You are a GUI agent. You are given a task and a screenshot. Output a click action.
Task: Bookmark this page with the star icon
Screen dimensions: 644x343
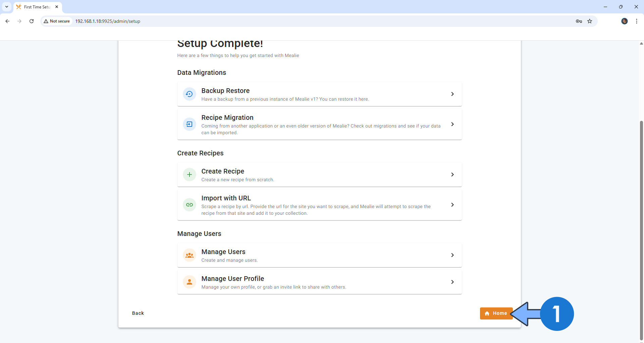coord(590,21)
